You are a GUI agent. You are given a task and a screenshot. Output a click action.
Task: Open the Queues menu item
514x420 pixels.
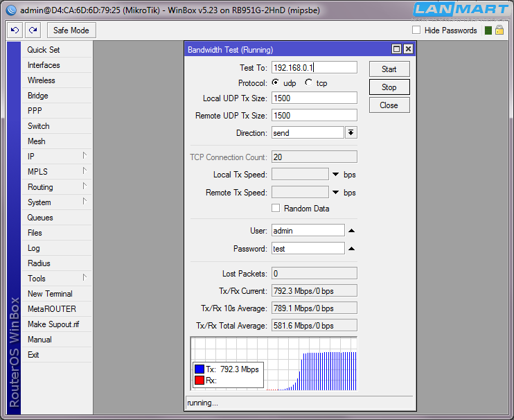pos(56,218)
